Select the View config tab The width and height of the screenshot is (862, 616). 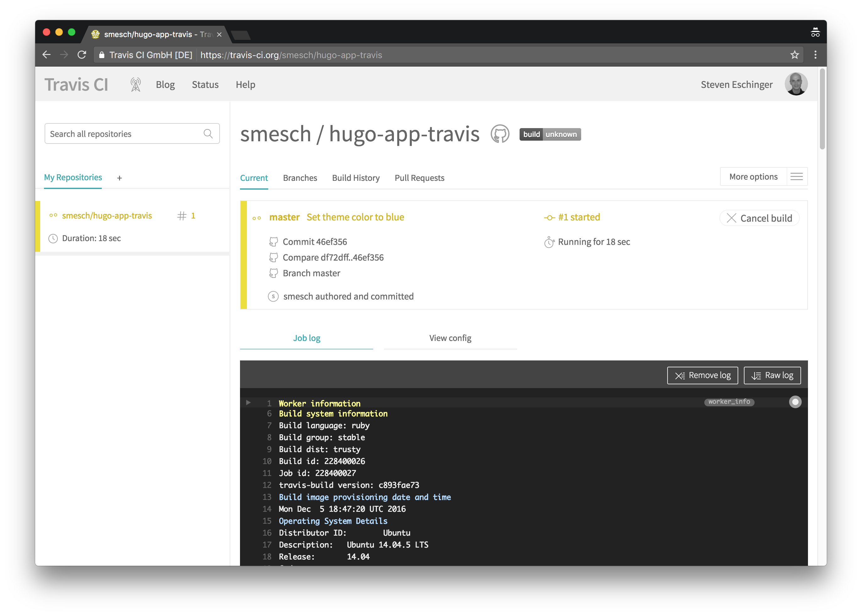(450, 337)
